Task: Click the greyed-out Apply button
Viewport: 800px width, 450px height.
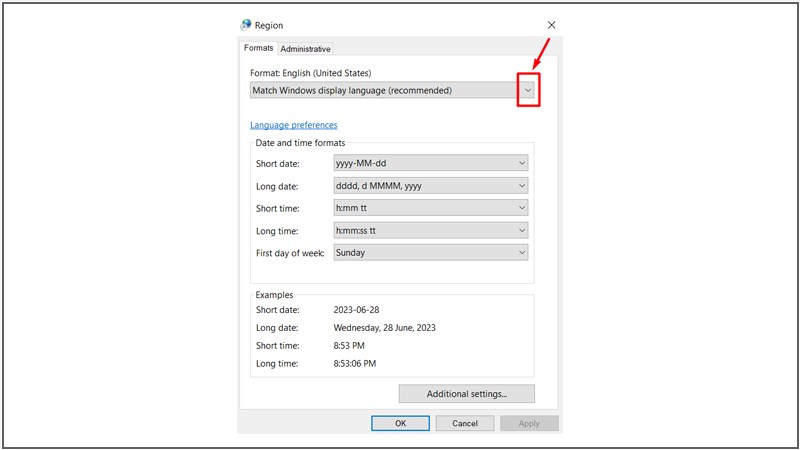Action: click(529, 423)
